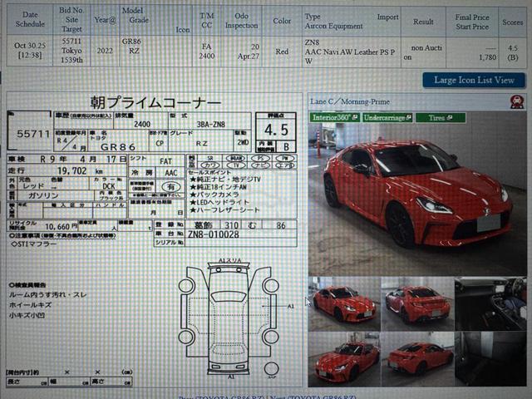Image resolution: width=532 pixels, height=399 pixels.
Task: Click the 'FA 2400' transmission cell
Action: click(x=207, y=51)
